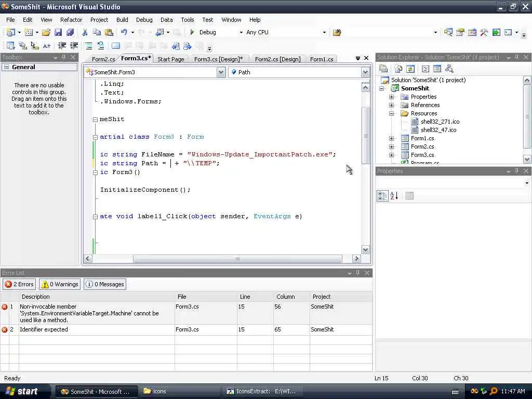Collapse the Resources folder node
This screenshot has width=532, height=399.
tap(391, 113)
